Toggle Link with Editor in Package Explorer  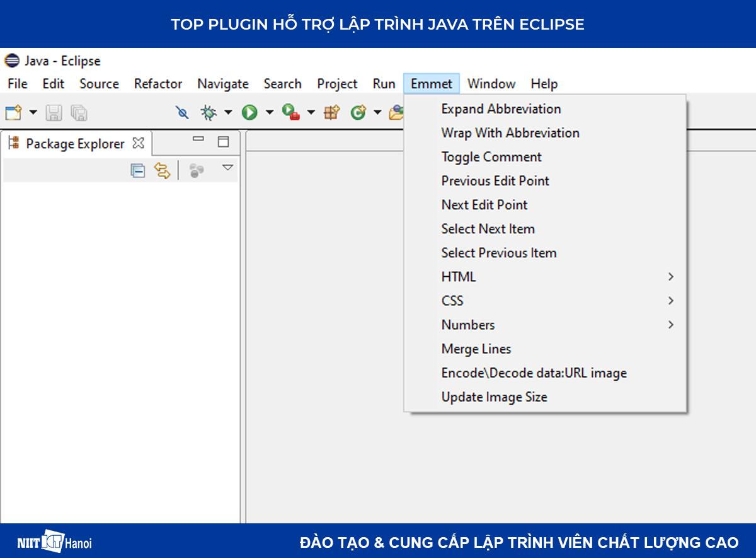[x=163, y=170]
